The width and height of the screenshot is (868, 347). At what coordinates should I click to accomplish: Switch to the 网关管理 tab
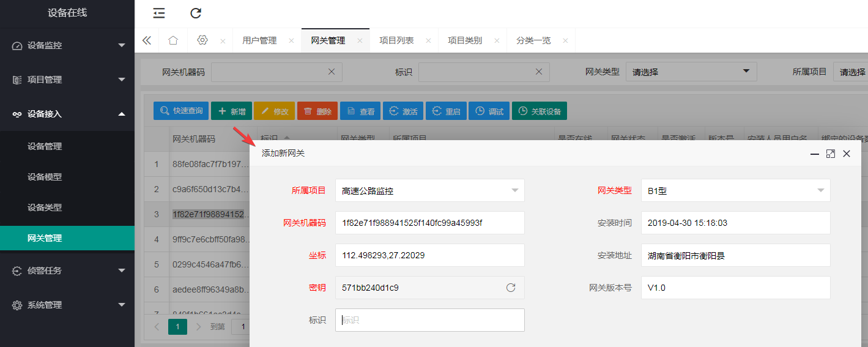point(328,40)
